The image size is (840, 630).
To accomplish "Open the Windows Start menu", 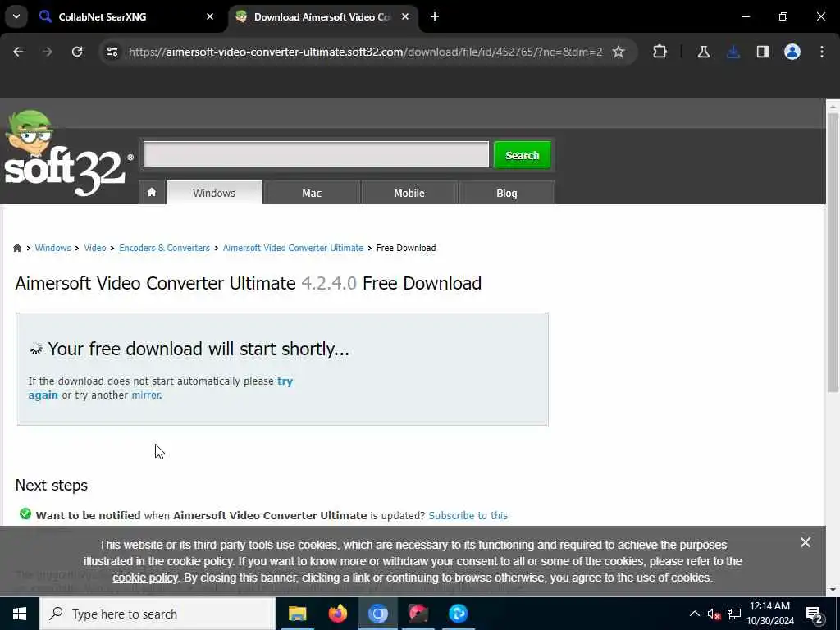I will 20,614.
